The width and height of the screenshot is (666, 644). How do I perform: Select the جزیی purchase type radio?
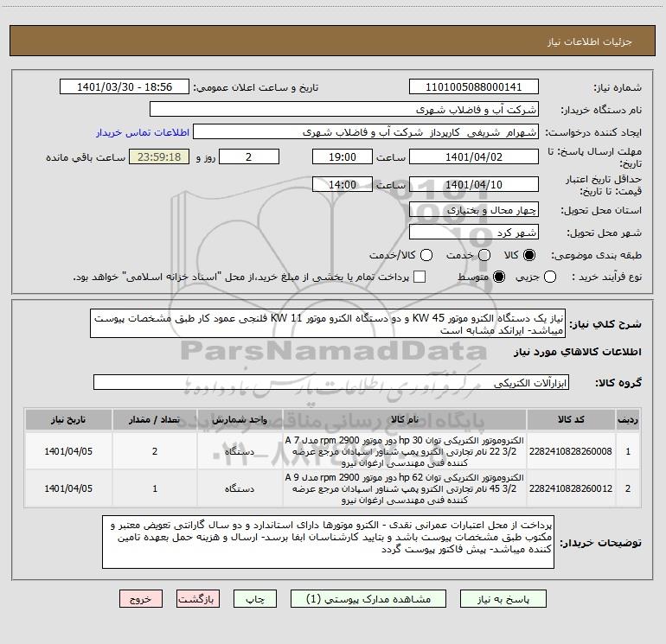click(x=550, y=277)
